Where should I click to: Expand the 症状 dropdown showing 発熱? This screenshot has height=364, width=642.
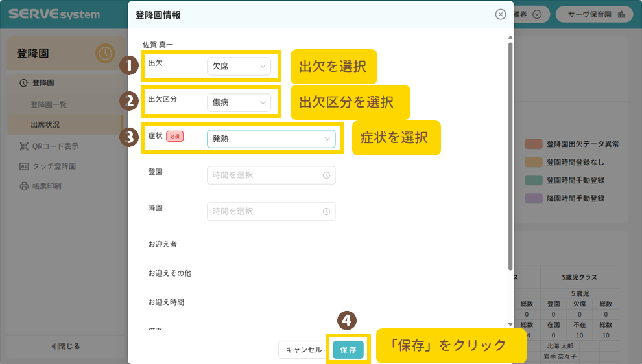click(271, 139)
